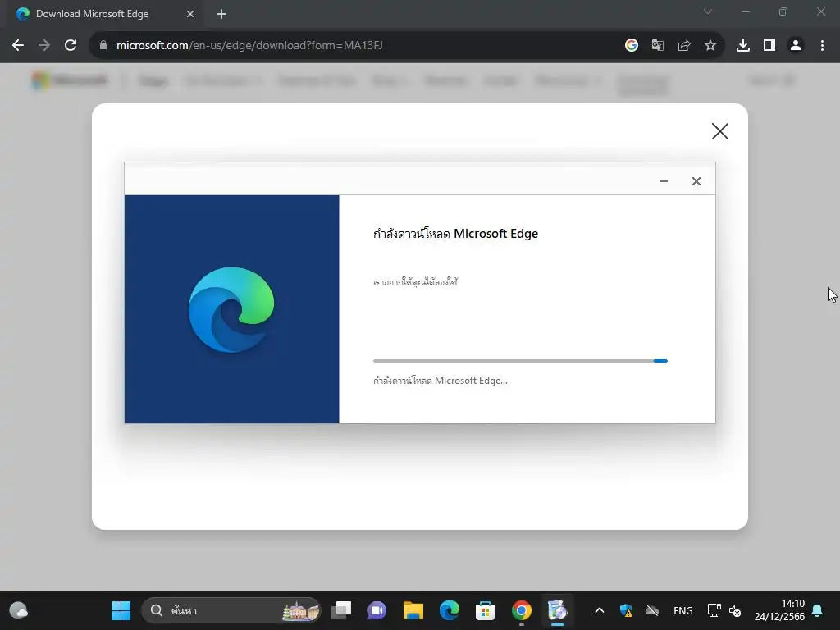Open the network status tray icon

pos(714,610)
